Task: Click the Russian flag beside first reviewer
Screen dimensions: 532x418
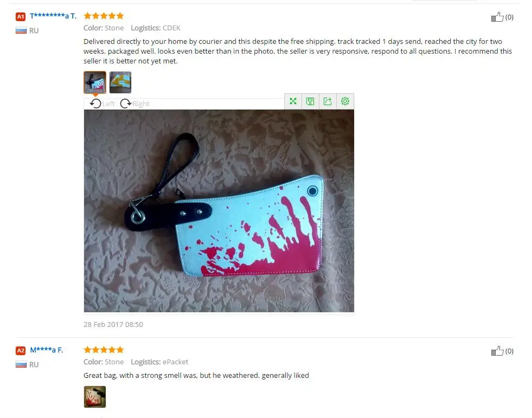Action: tap(21, 30)
